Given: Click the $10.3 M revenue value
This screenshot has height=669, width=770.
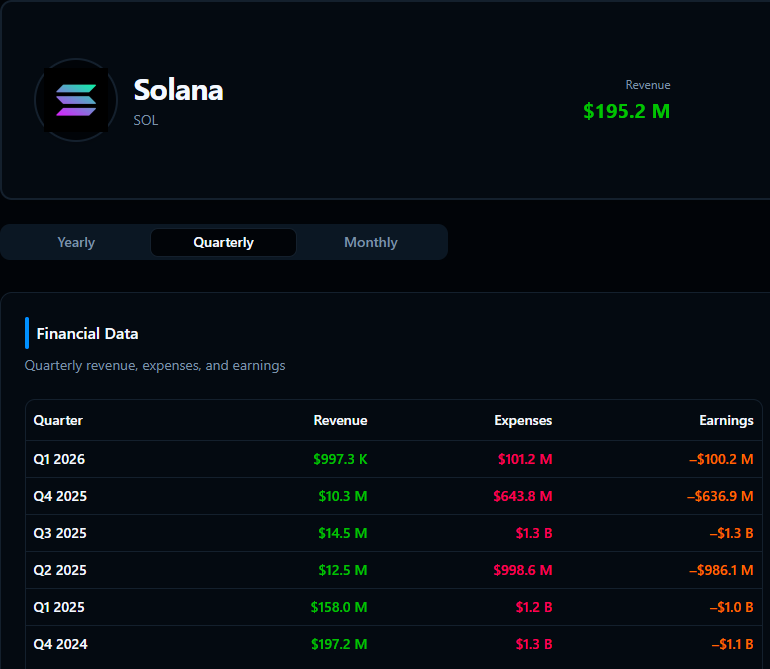Looking at the screenshot, I should pyautogui.click(x=343, y=496).
